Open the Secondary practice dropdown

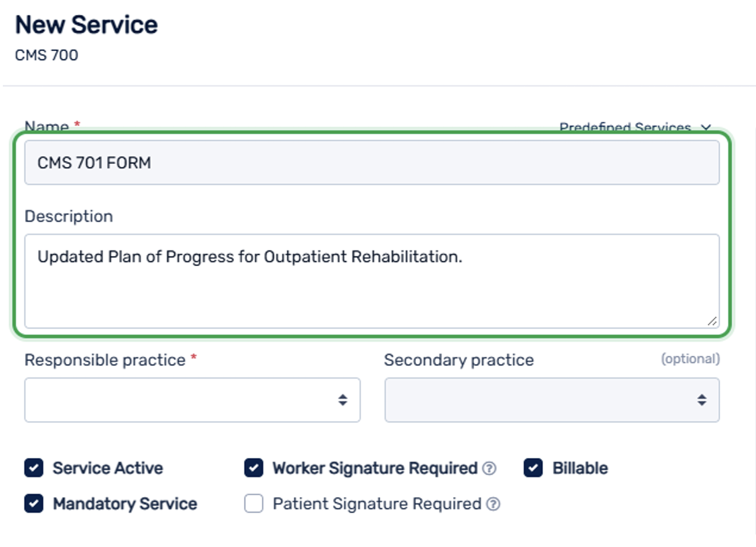coord(552,400)
